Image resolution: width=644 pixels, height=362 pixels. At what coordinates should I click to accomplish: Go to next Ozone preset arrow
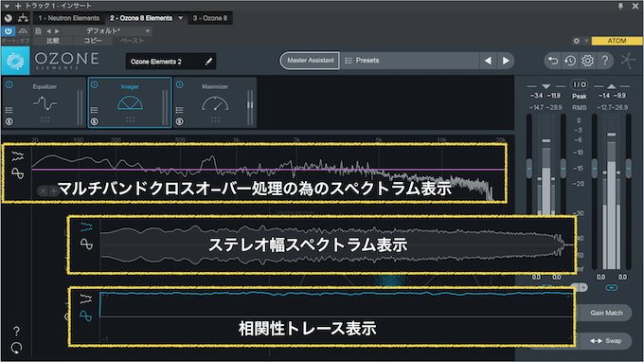[x=506, y=61]
